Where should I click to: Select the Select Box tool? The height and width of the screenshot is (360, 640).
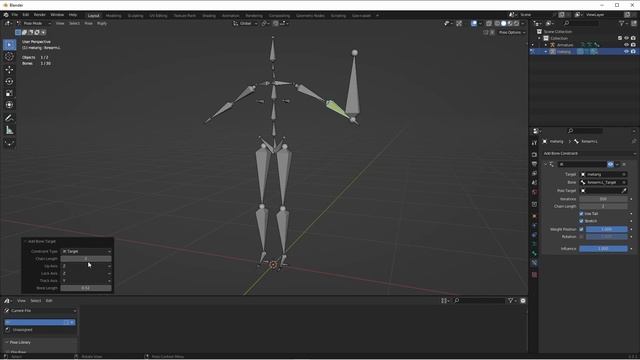(9, 44)
